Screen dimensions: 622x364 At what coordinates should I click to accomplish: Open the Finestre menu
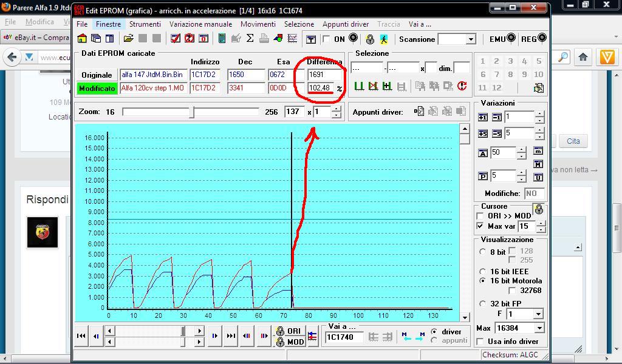[x=108, y=24]
